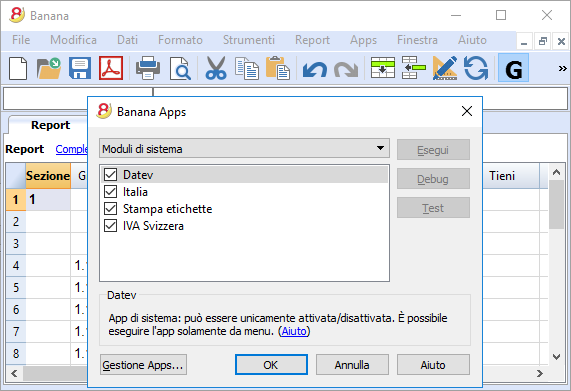The image size is (571, 391).
Task: Click the Test button
Action: tap(433, 208)
